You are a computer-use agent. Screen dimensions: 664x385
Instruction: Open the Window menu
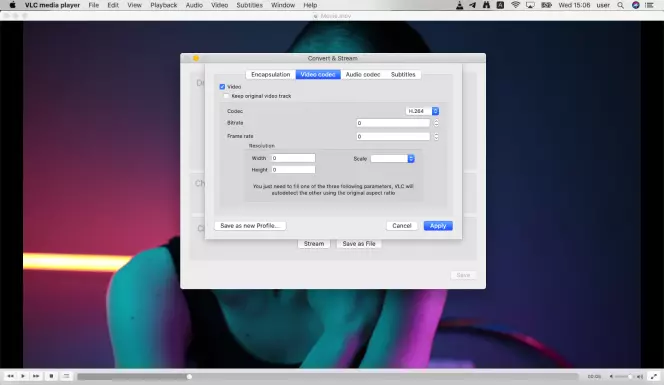[283, 5]
